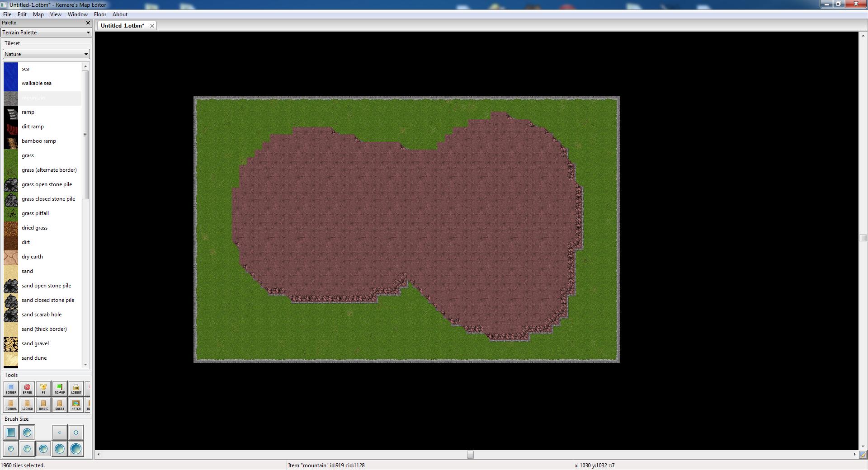
Task: Choose the sand scarab hole brush
Action: 42,315
